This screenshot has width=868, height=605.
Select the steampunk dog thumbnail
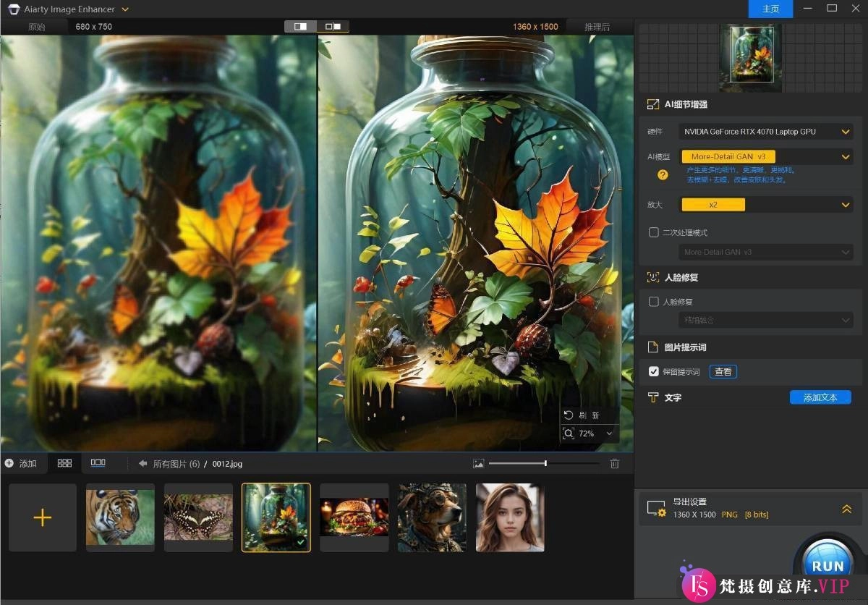pos(433,517)
